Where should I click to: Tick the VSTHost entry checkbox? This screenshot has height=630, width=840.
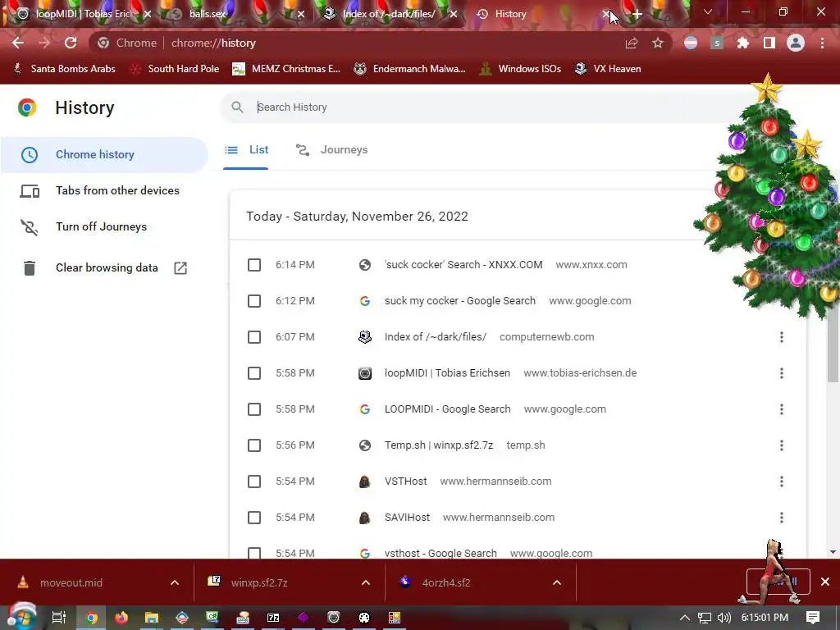(x=254, y=482)
